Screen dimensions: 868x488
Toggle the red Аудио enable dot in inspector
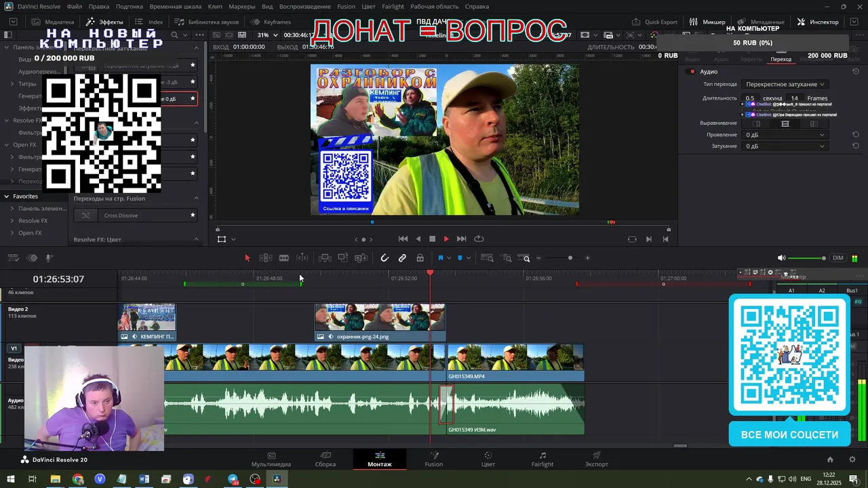692,72
